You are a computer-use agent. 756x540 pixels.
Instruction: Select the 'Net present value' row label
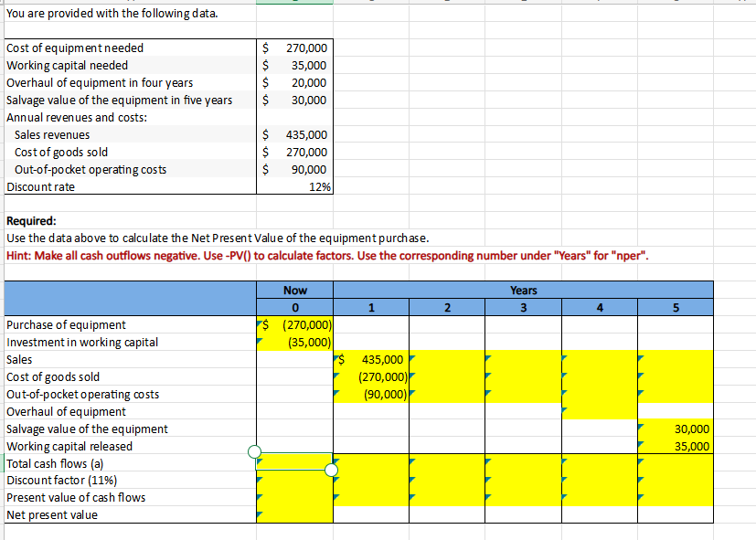pos(130,515)
